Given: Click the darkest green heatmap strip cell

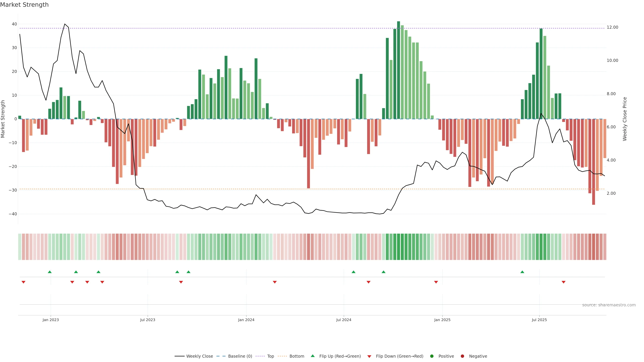Looking at the screenshot, I should point(398,247).
